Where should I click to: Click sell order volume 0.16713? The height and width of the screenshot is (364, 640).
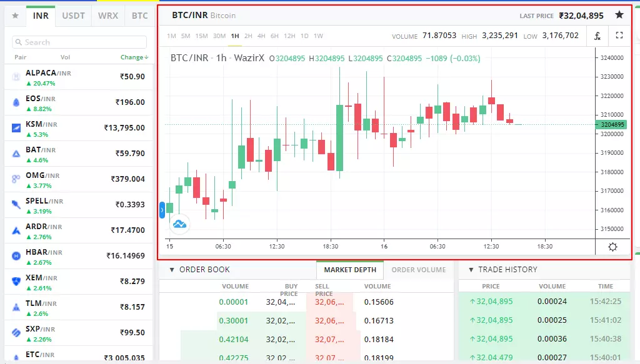point(379,321)
